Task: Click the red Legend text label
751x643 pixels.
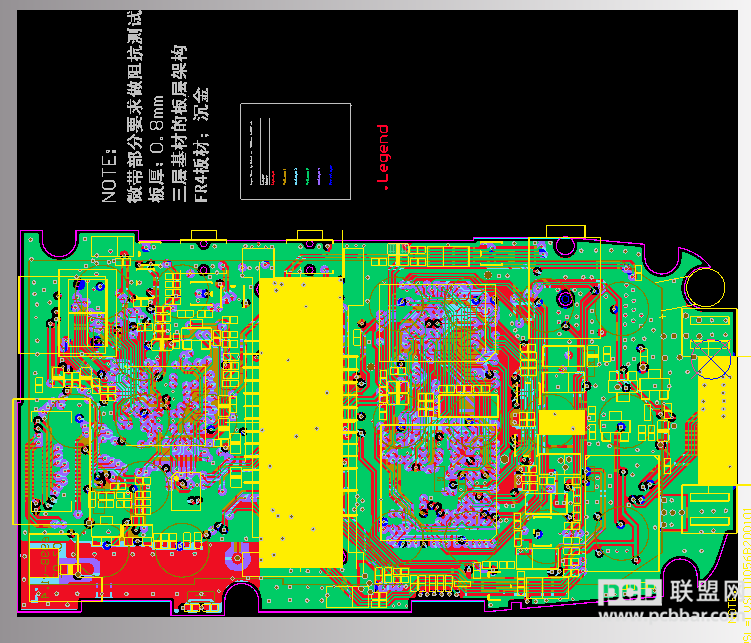Action: 383,157
